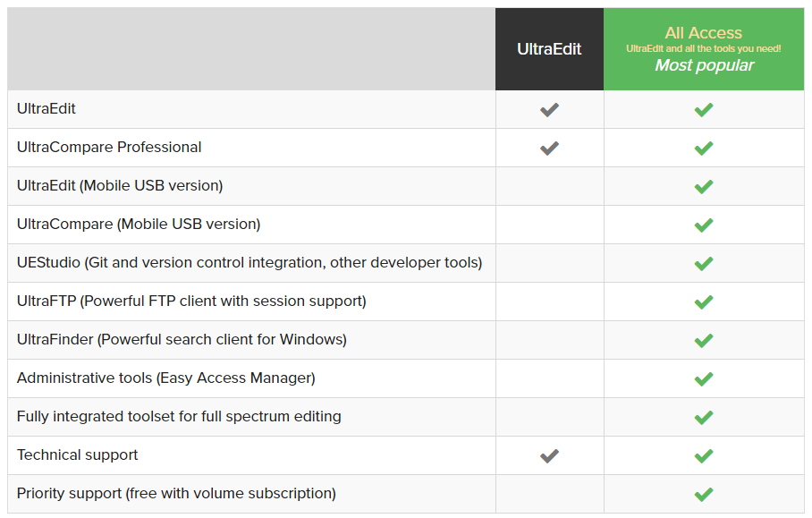Click green checkmark for UltraEdit Mobile USB
The image size is (812, 518).
(x=704, y=186)
